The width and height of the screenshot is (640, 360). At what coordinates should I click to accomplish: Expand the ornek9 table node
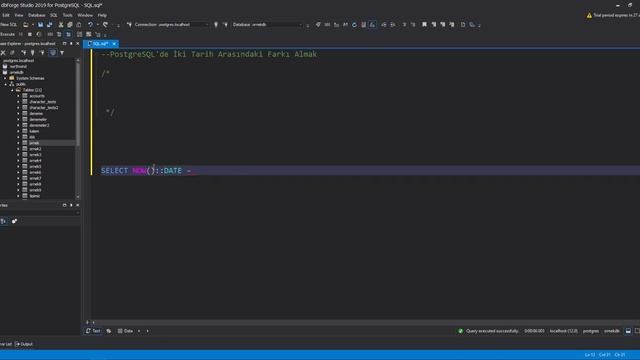point(18,190)
